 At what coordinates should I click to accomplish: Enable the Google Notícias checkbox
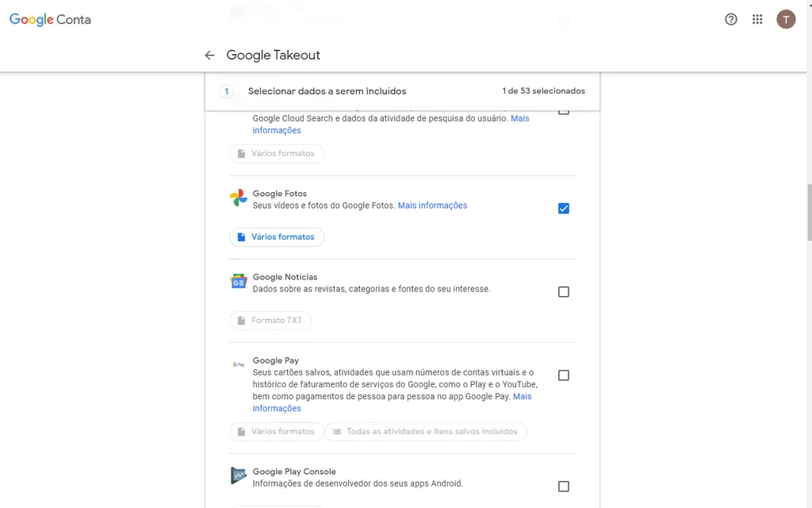564,292
